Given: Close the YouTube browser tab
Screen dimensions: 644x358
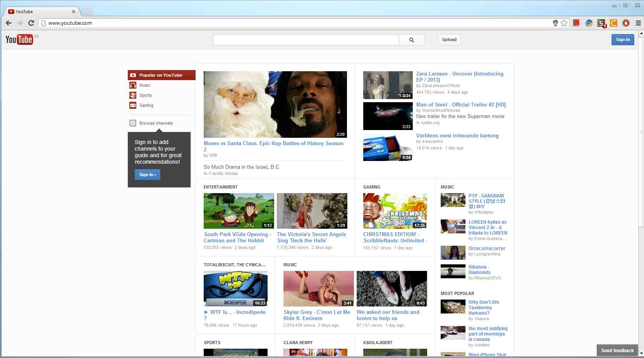Looking at the screenshot, I should [x=74, y=12].
